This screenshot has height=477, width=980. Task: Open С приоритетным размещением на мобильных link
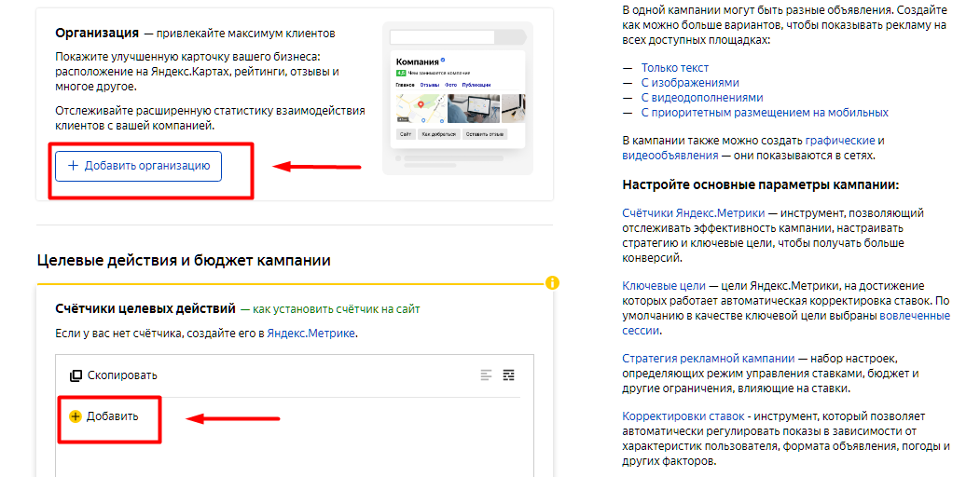point(765,113)
